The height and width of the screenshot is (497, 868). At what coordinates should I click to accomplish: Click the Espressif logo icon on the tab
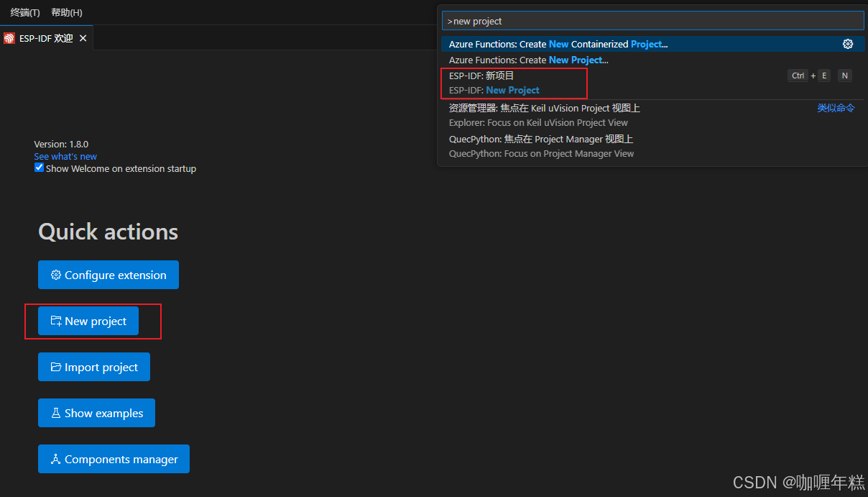tap(9, 38)
